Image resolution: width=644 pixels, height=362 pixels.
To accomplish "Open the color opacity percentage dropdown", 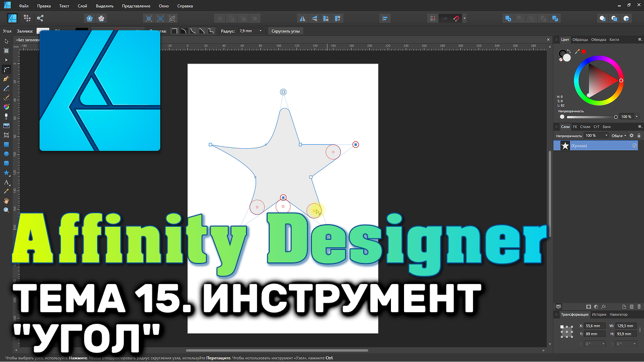I will coord(635,117).
